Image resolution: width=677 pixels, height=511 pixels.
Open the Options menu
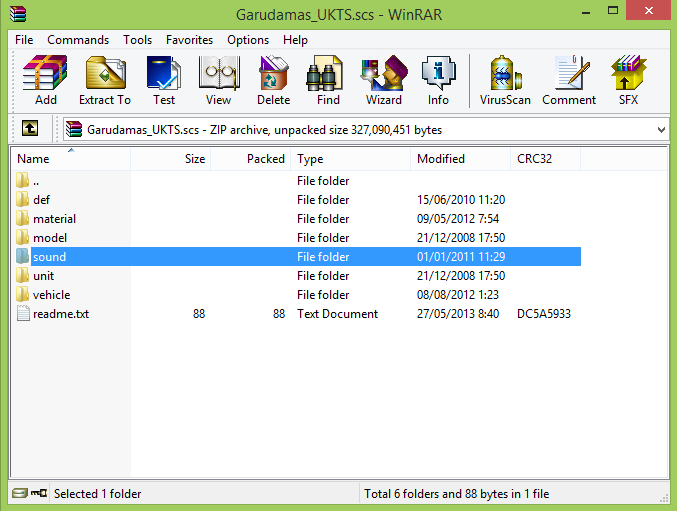tap(248, 40)
